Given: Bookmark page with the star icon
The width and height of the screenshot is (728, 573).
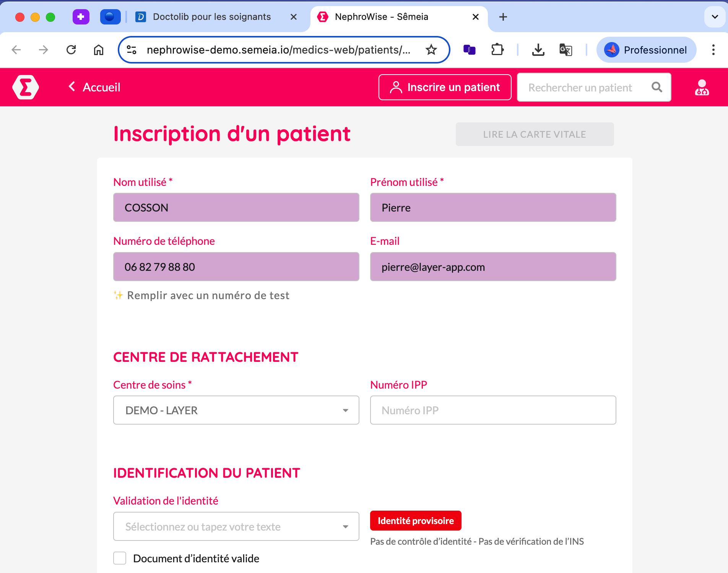Looking at the screenshot, I should click(431, 50).
